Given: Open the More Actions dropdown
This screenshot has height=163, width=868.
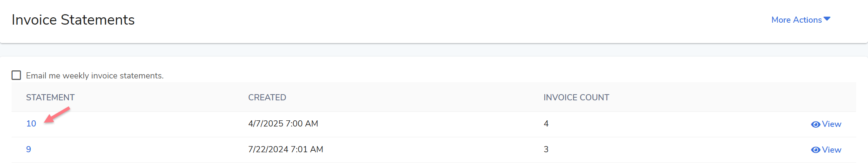Looking at the screenshot, I should click(797, 20).
